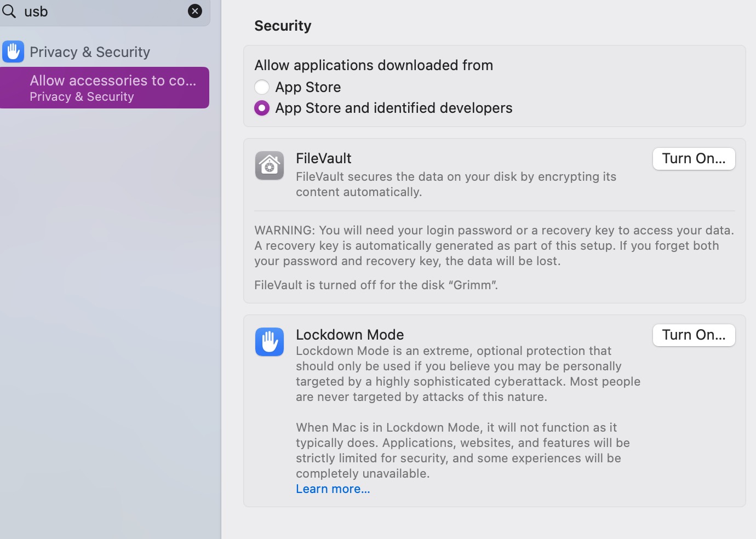Click the magnifying glass search icon

pos(9,11)
